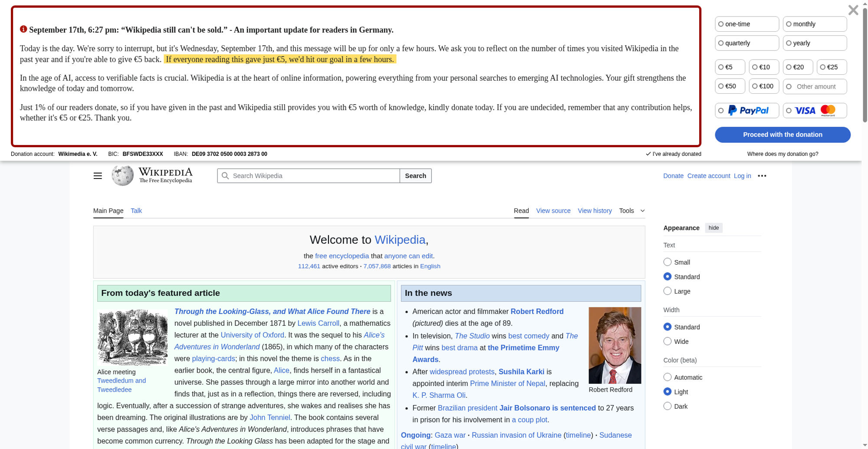
Task: Click the Visa Mastercard logo option
Action: (x=815, y=110)
